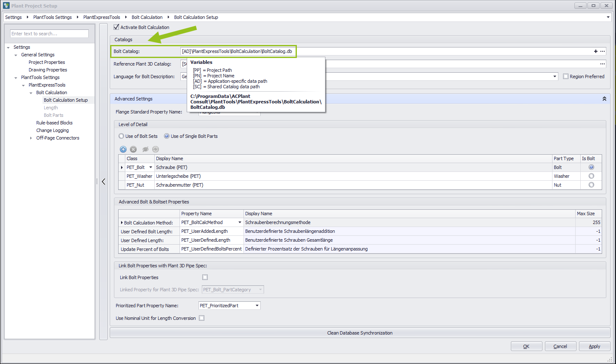
Task: Open the Linked Property PET_Bolt_PartCategory dropdown
Action: click(260, 290)
